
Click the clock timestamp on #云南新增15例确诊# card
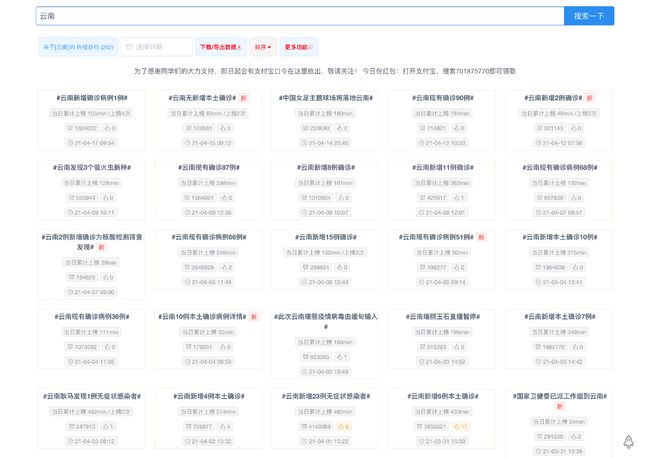325,282
